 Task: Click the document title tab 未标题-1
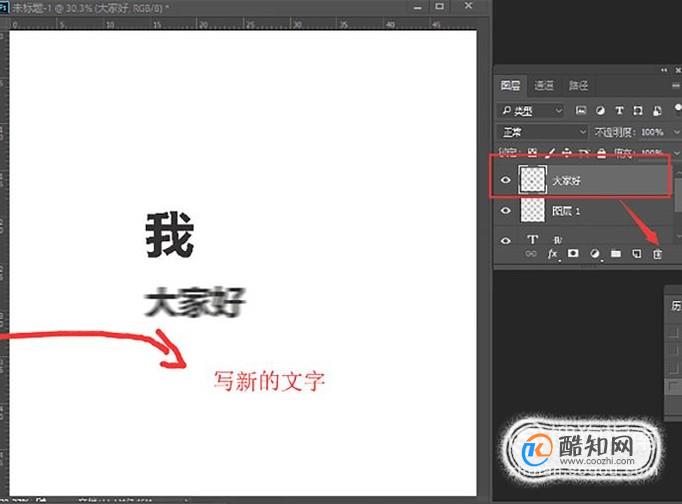[x=89, y=7]
